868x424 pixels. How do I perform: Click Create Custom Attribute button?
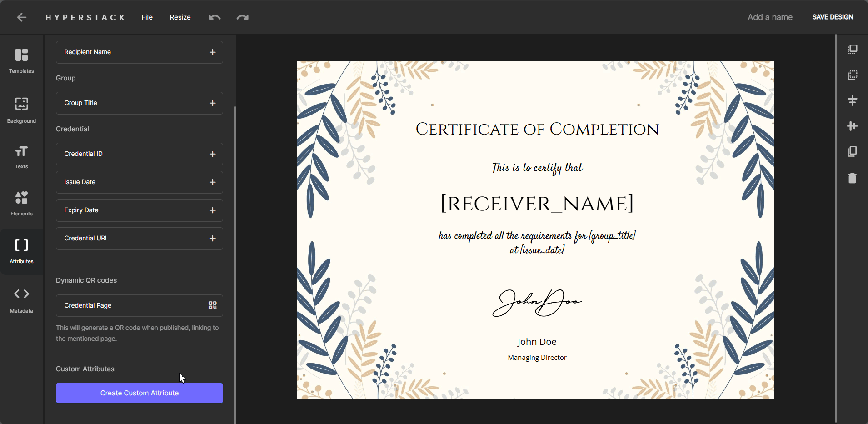tap(139, 393)
